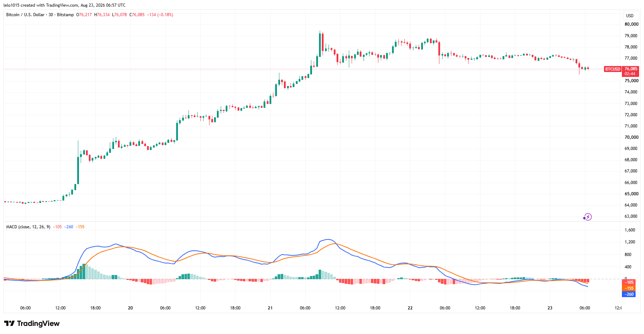Click the 73,000 price axis label

[631, 104]
